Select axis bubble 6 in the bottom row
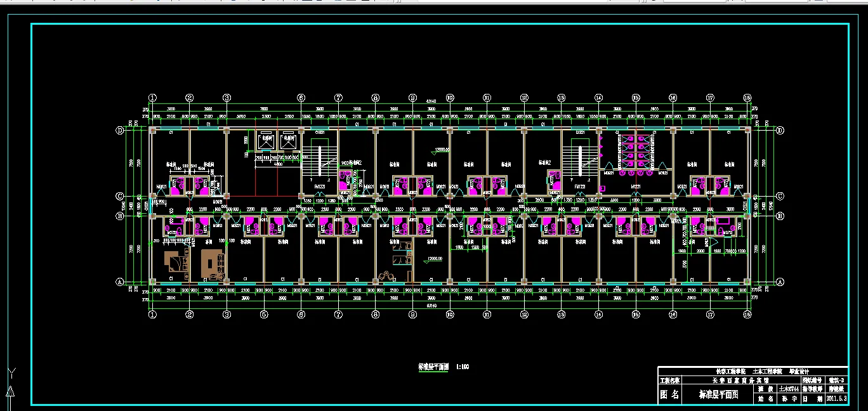This screenshot has width=868, height=411. [301, 314]
